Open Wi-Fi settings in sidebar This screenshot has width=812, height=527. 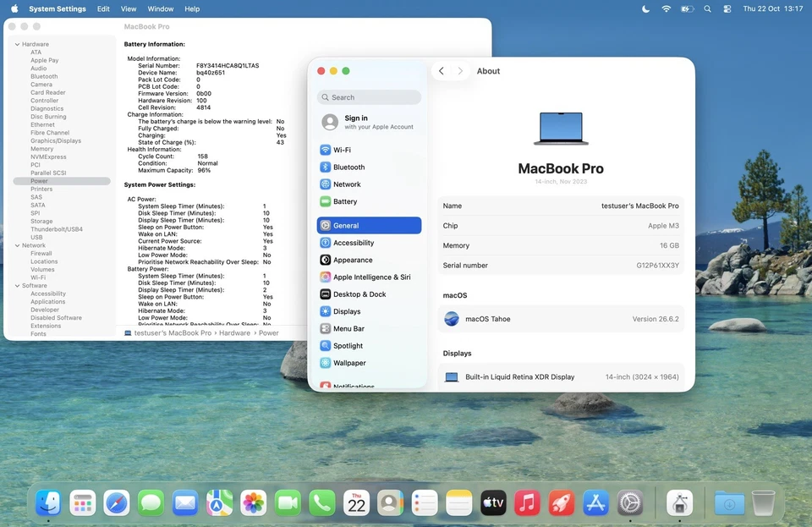(369, 150)
